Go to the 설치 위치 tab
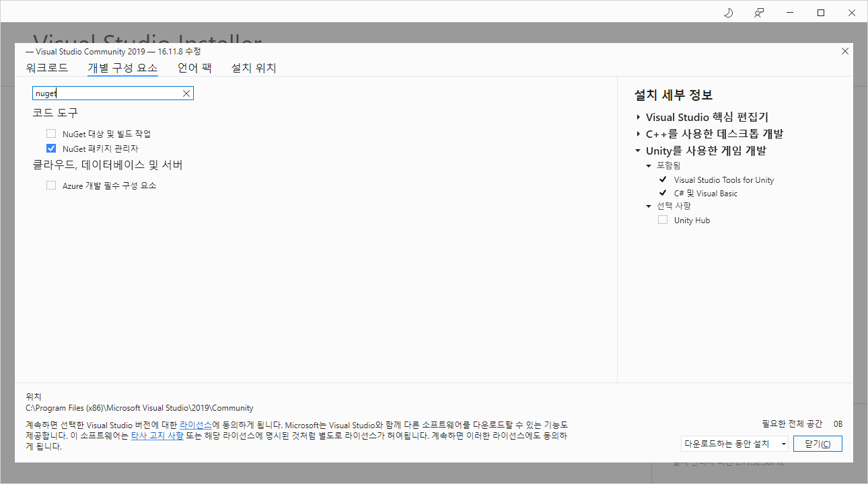Screen dimensions: 868x484 coord(254,68)
